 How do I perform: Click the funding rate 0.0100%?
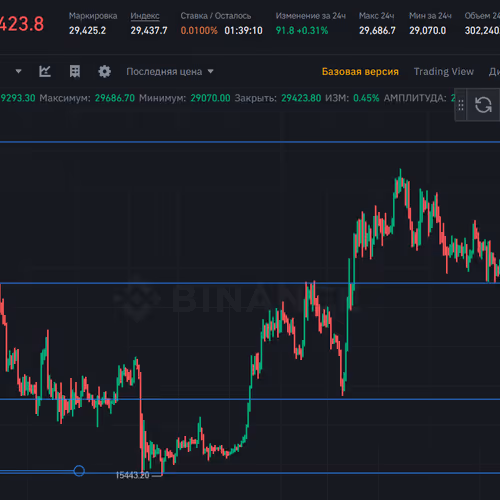click(199, 31)
